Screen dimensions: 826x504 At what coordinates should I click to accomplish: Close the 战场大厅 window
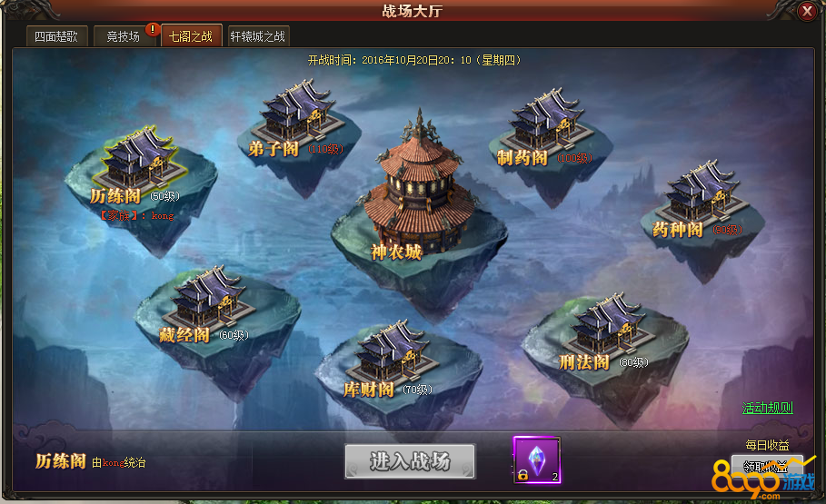[x=807, y=11]
